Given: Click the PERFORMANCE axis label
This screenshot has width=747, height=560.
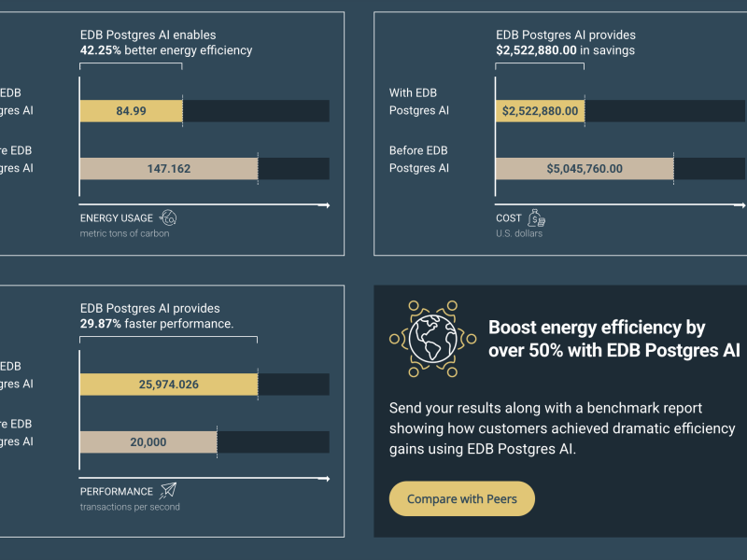Looking at the screenshot, I should pos(117,491).
